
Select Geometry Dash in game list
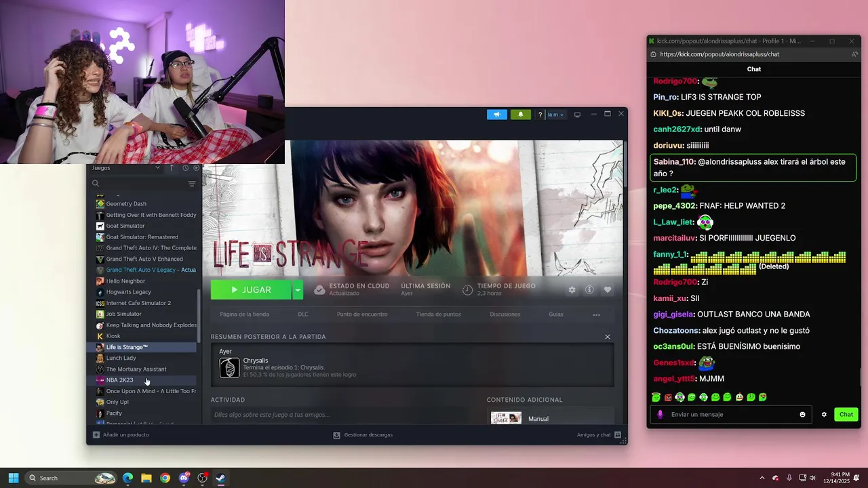tap(126, 203)
